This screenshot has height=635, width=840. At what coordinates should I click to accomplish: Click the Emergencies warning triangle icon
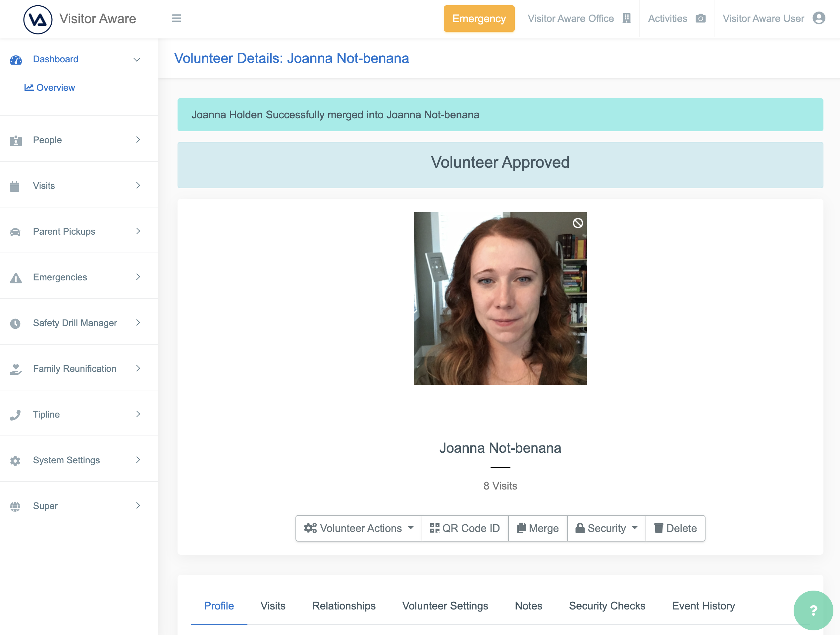coord(16,278)
